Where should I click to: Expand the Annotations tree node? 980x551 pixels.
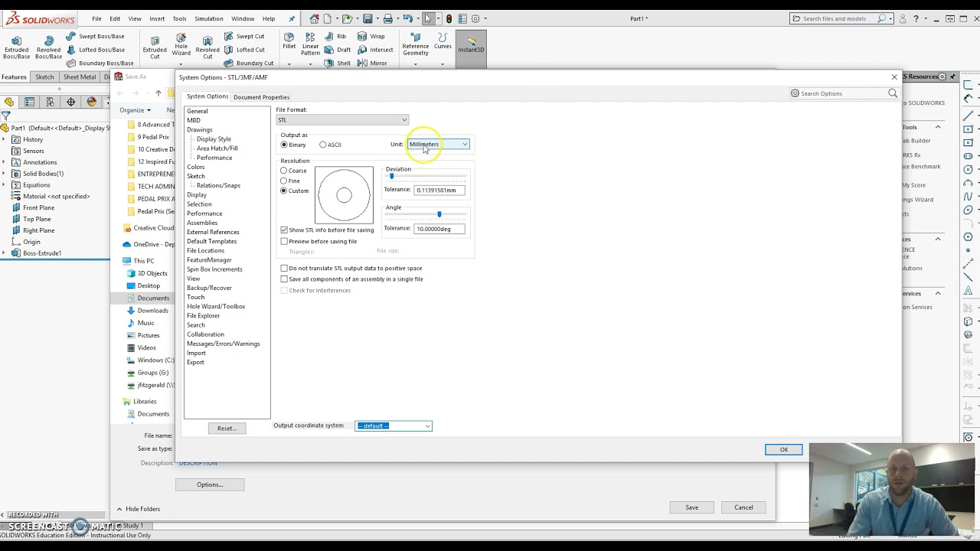[x=5, y=162]
